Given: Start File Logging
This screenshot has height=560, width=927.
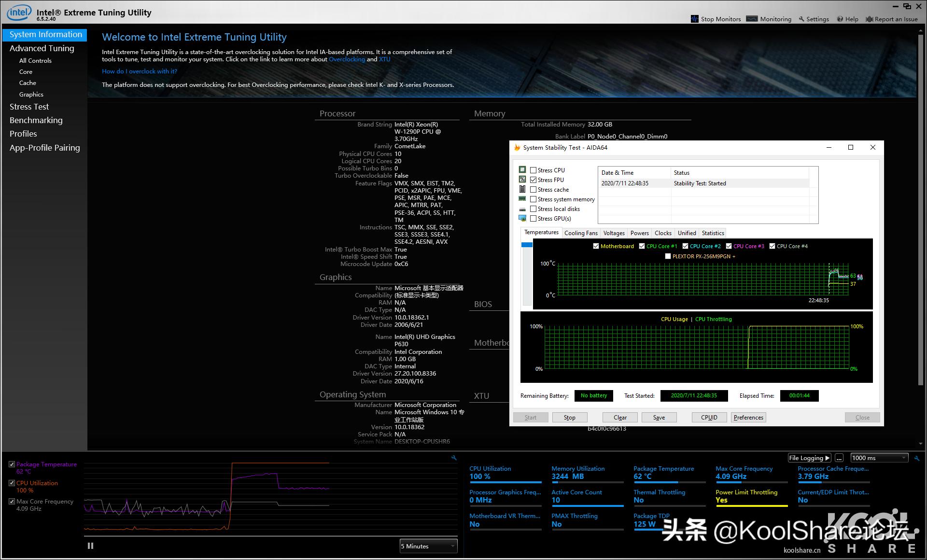Looking at the screenshot, I should [x=809, y=458].
